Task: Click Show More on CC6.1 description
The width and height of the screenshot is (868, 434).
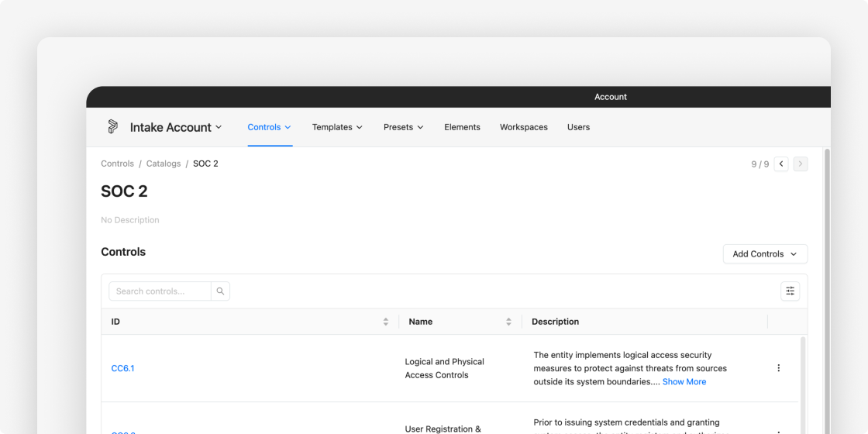Action: coord(684,381)
